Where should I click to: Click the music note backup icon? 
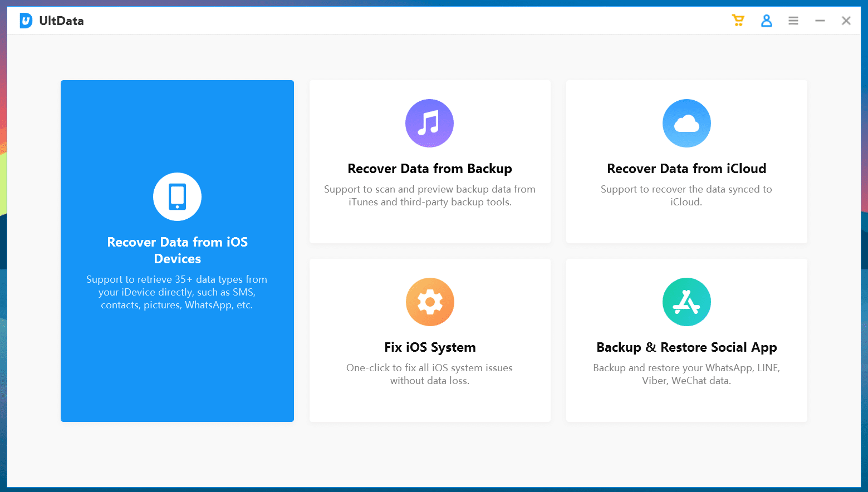click(429, 123)
